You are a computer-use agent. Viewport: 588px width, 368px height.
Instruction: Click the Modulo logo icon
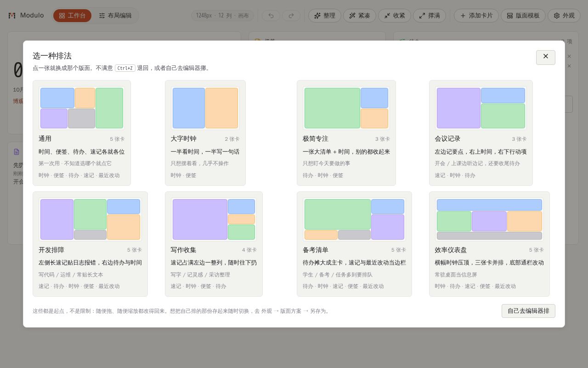click(x=12, y=16)
